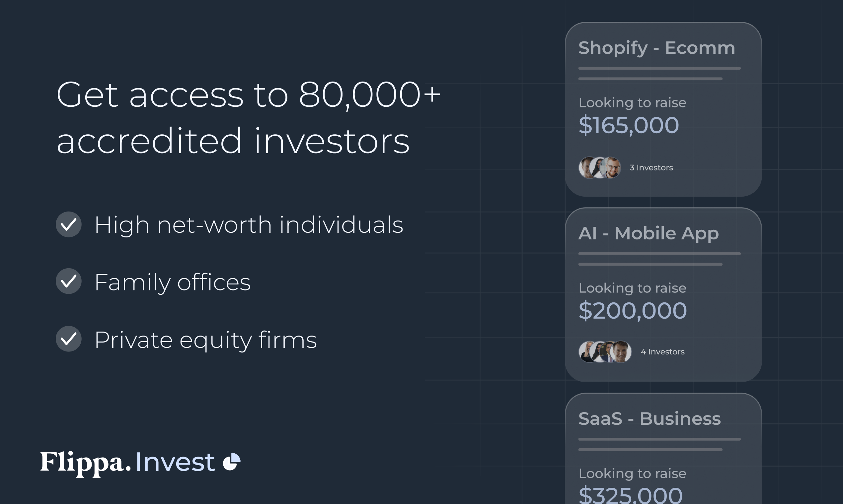Open the Shopify - Ecomm card title
Viewport: 843px width, 504px height.
pyautogui.click(x=657, y=48)
